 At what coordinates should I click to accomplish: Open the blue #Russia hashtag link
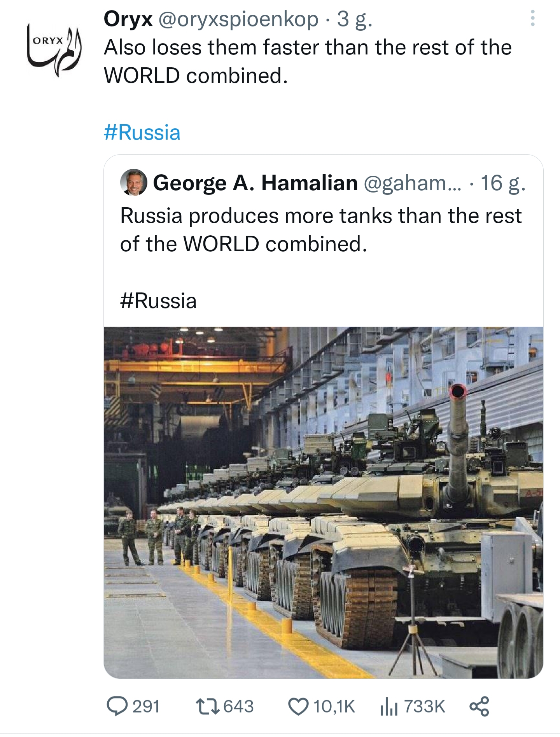142,132
